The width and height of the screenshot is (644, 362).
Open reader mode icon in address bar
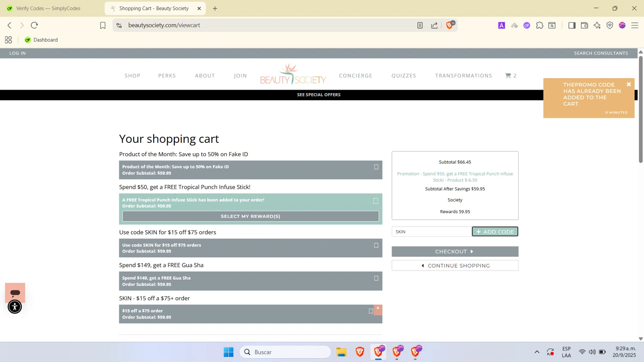pos(420,25)
